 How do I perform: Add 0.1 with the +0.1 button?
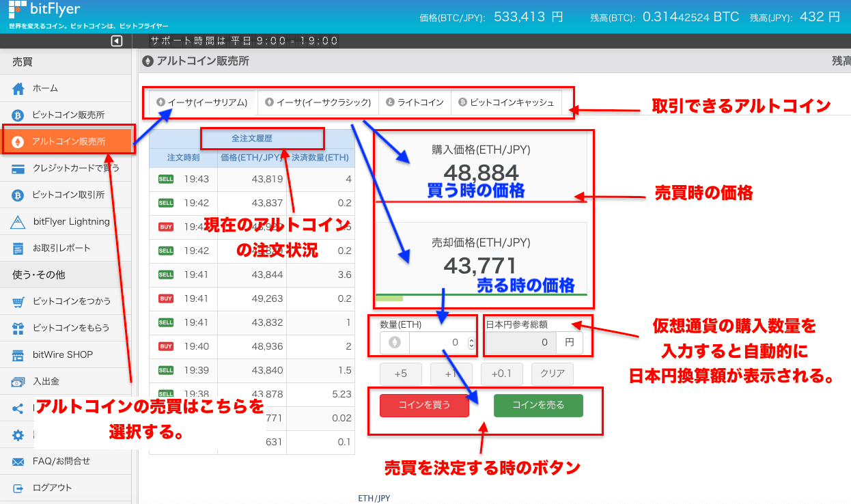[x=502, y=374]
